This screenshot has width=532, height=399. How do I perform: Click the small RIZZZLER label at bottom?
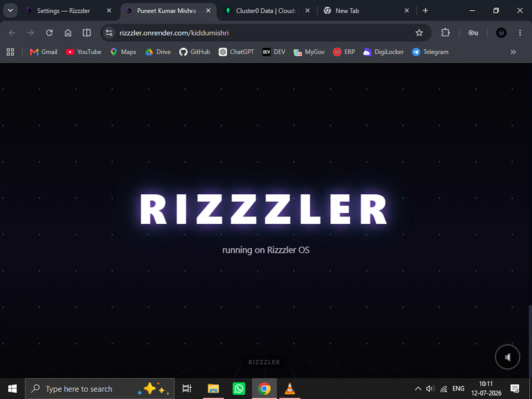pos(264,362)
